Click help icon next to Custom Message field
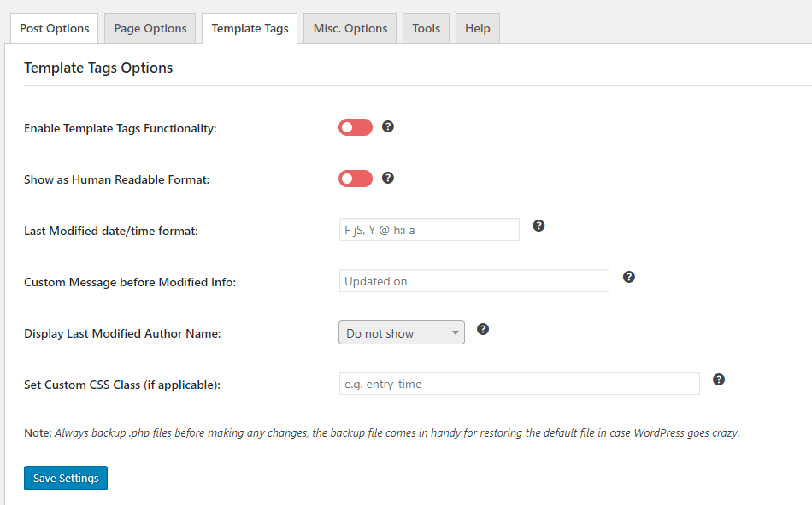 coord(629,277)
